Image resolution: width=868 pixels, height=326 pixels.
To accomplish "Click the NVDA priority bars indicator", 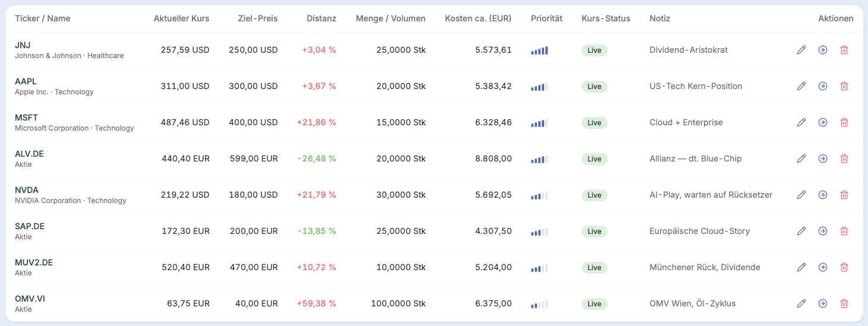I will click(x=539, y=196).
